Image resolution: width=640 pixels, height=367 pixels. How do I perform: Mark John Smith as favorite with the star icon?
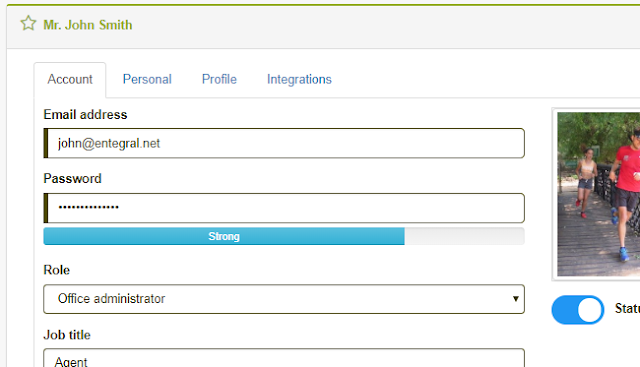click(x=28, y=24)
